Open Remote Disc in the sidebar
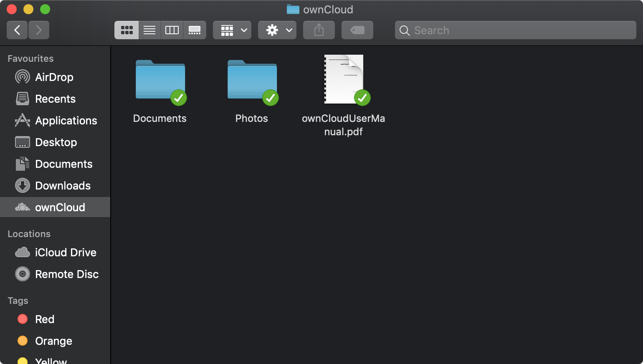643x364 pixels. [x=55, y=274]
